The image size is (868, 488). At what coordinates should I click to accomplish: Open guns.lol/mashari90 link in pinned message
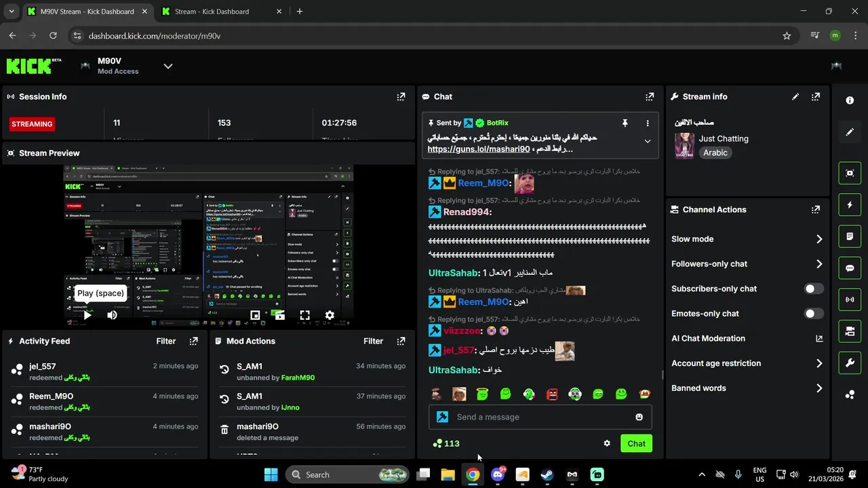(479, 149)
